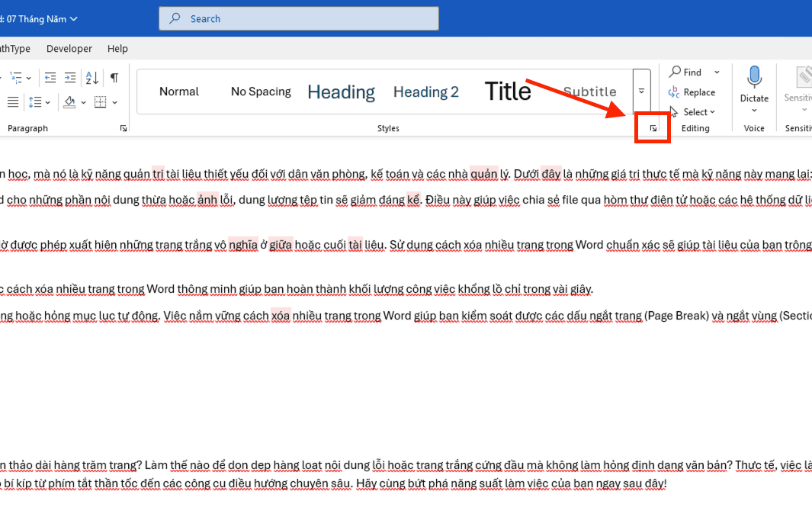This screenshot has width=812, height=530.
Task: Click the Search magnifier icon
Action: point(175,18)
